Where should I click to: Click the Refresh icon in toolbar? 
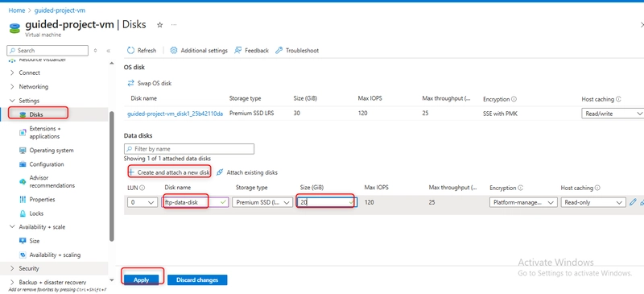[130, 50]
